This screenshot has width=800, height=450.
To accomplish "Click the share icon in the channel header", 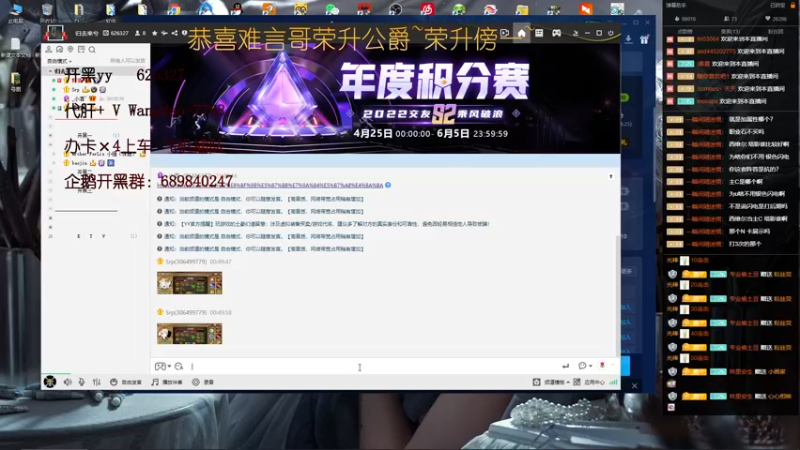I will tap(174, 33).
